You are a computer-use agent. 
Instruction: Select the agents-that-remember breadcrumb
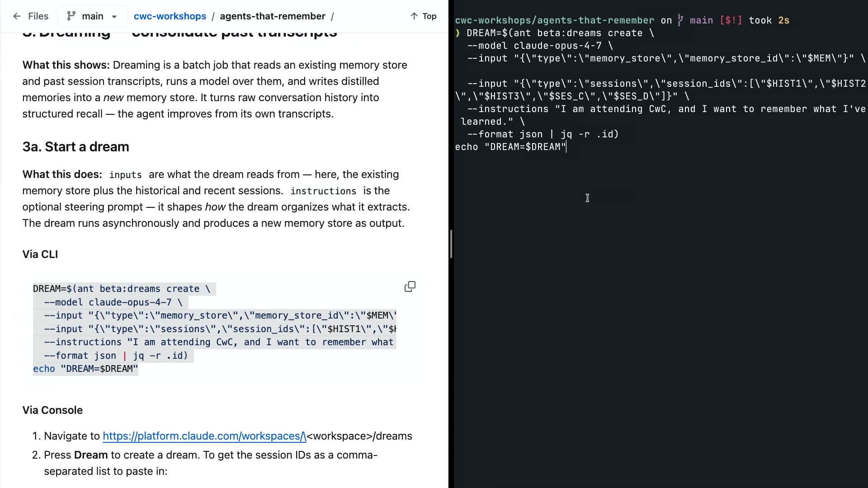click(x=273, y=16)
